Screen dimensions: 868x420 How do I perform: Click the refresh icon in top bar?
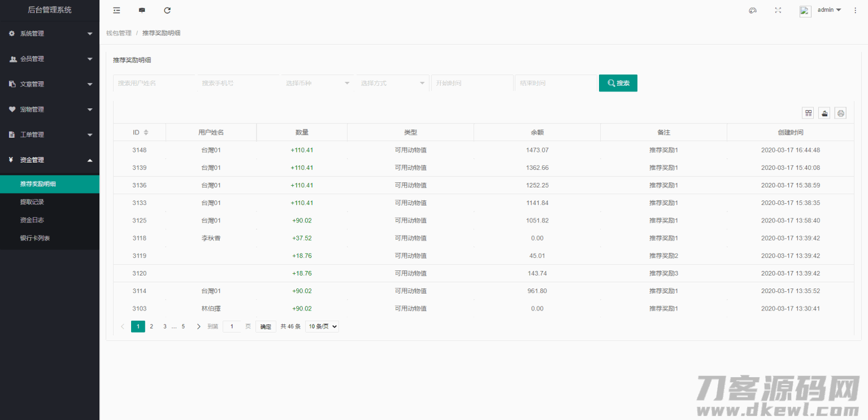tap(167, 10)
